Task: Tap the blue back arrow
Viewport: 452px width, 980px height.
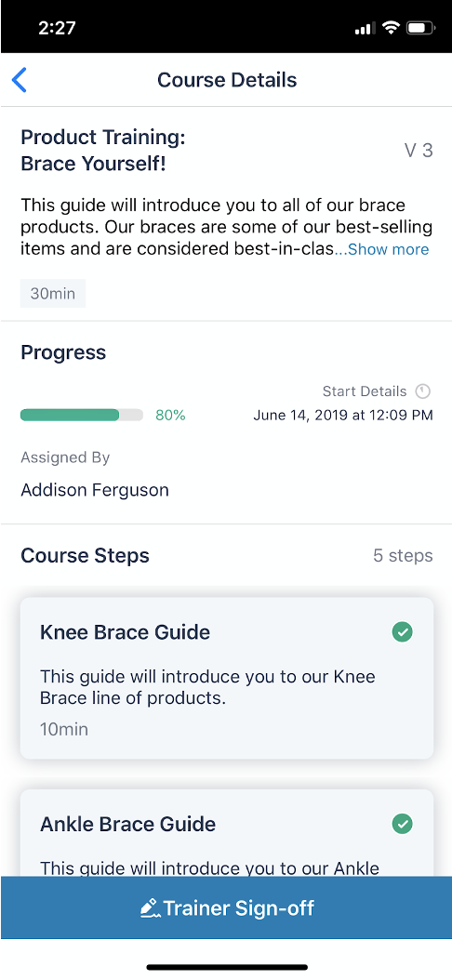Action: [x=20, y=80]
